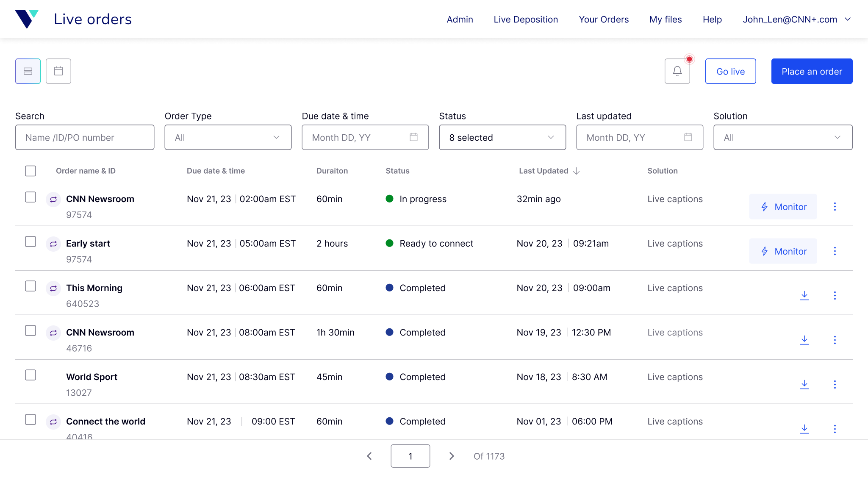The image size is (868, 483).
Task: Check the Early start row
Action: 31,241
